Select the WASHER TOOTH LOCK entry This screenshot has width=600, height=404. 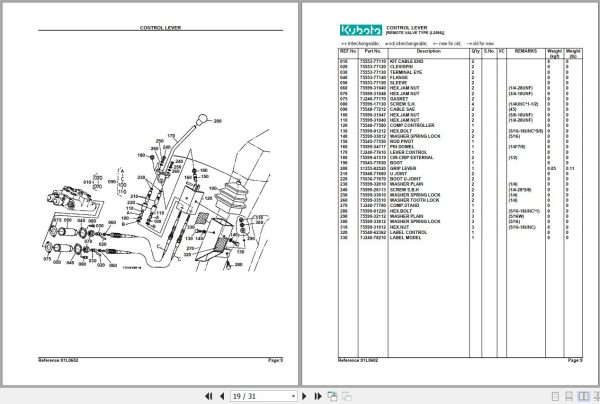tap(414, 200)
